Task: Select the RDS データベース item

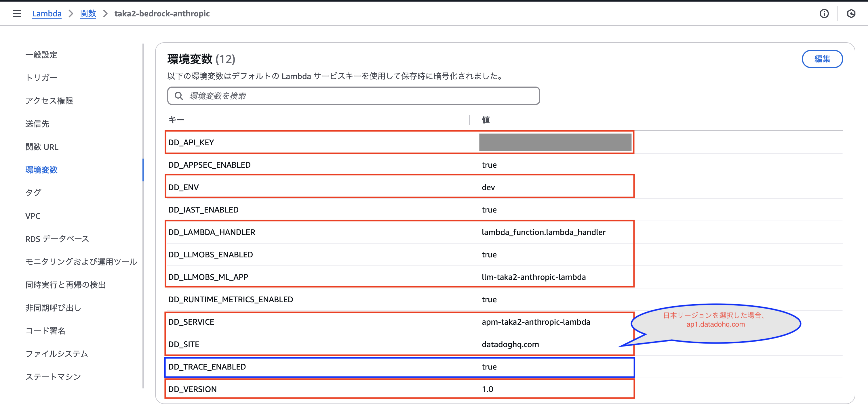Action: [x=57, y=239]
